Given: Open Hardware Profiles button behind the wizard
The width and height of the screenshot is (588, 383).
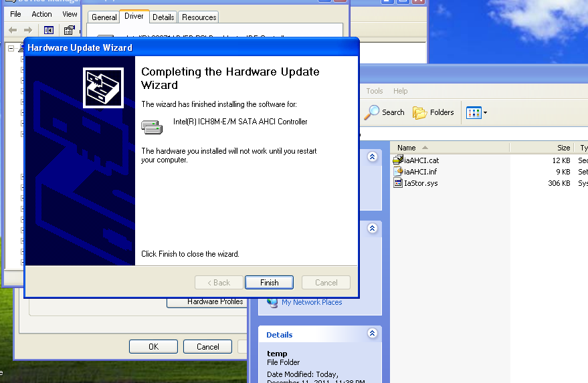Looking at the screenshot, I should tap(207, 303).
